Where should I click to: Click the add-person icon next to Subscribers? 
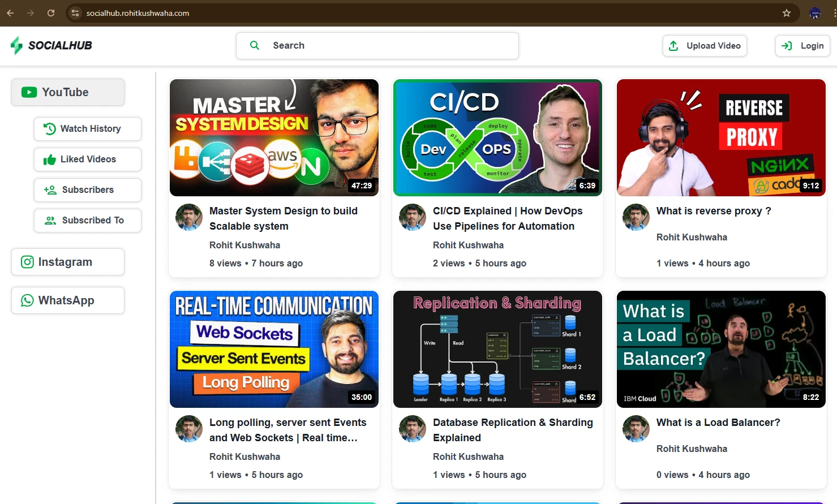pos(49,190)
